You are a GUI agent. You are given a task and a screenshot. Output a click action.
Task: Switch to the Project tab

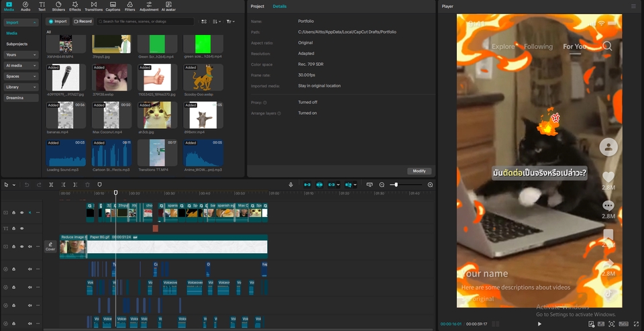pyautogui.click(x=257, y=6)
